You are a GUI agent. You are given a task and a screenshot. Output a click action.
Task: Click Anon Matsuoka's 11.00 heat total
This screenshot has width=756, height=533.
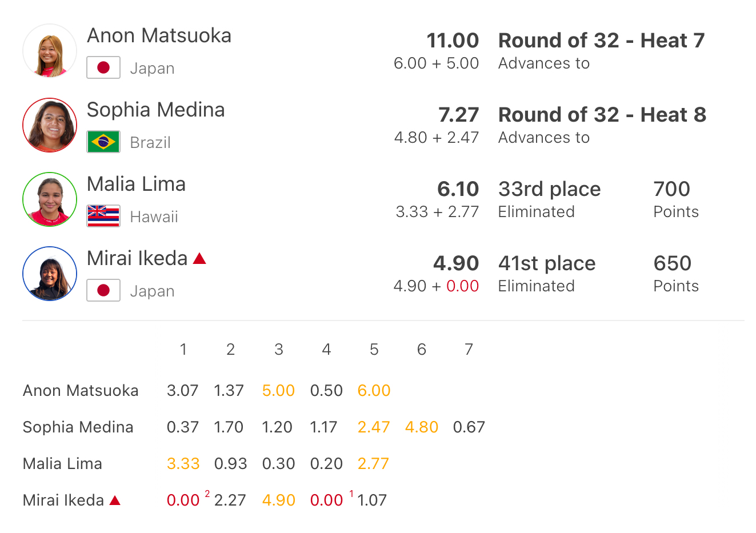[453, 41]
